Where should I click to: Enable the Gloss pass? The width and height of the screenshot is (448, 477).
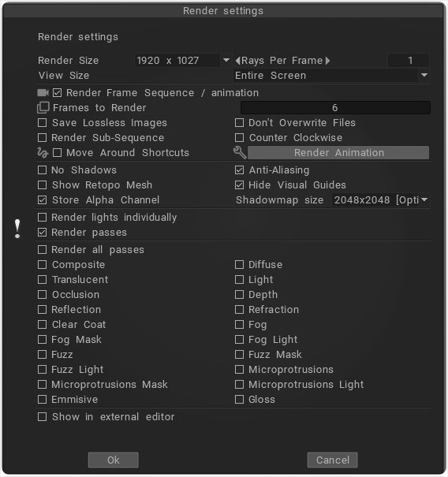pyautogui.click(x=240, y=399)
